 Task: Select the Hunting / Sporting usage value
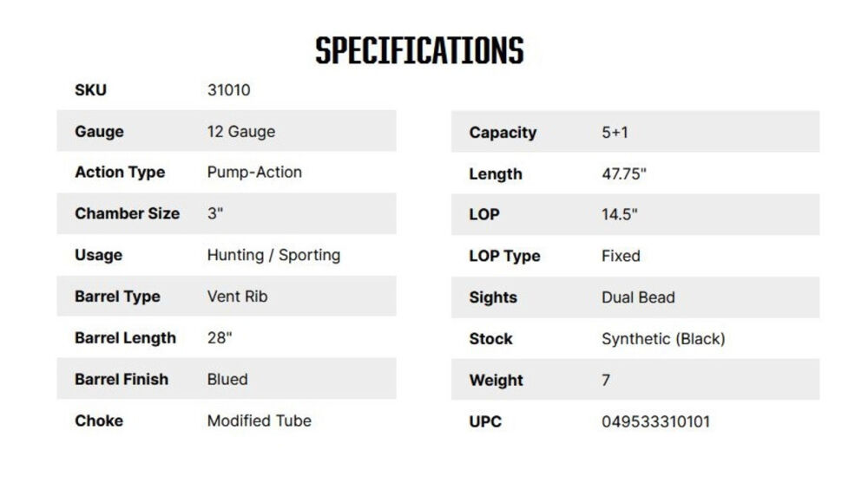tap(273, 255)
